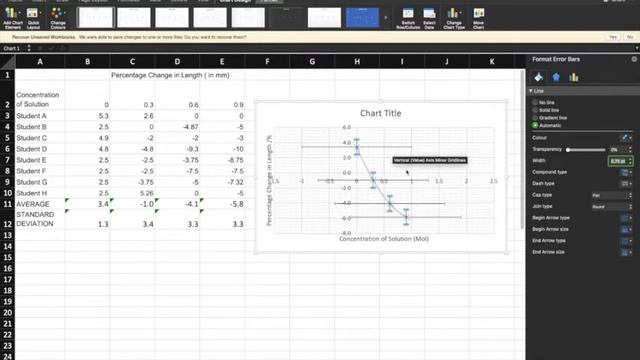Image resolution: width=640 pixels, height=360 pixels.
Task: Click the AVERAGE cell in column A
Action: pyautogui.click(x=40, y=204)
